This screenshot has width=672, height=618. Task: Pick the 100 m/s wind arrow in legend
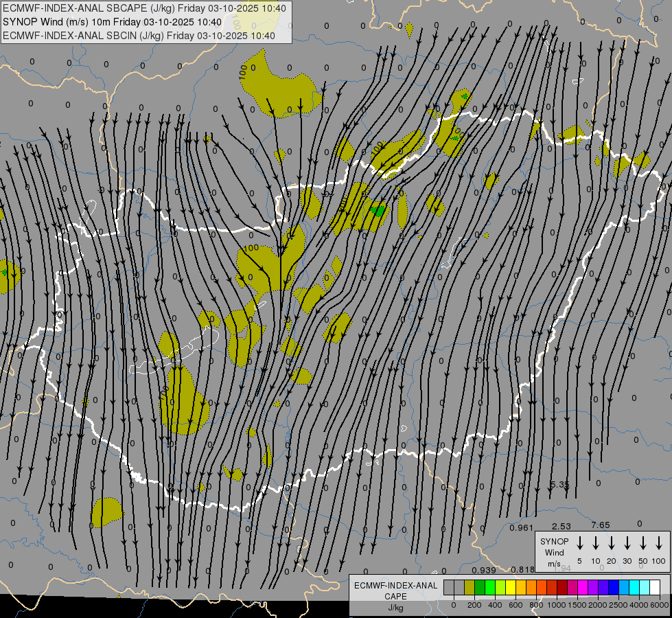[x=659, y=543]
